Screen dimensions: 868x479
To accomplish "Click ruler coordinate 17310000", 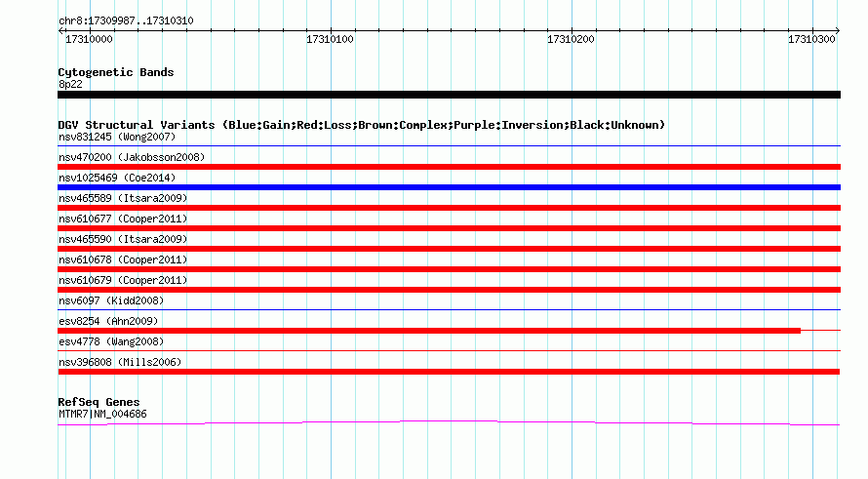I will coord(89,39).
